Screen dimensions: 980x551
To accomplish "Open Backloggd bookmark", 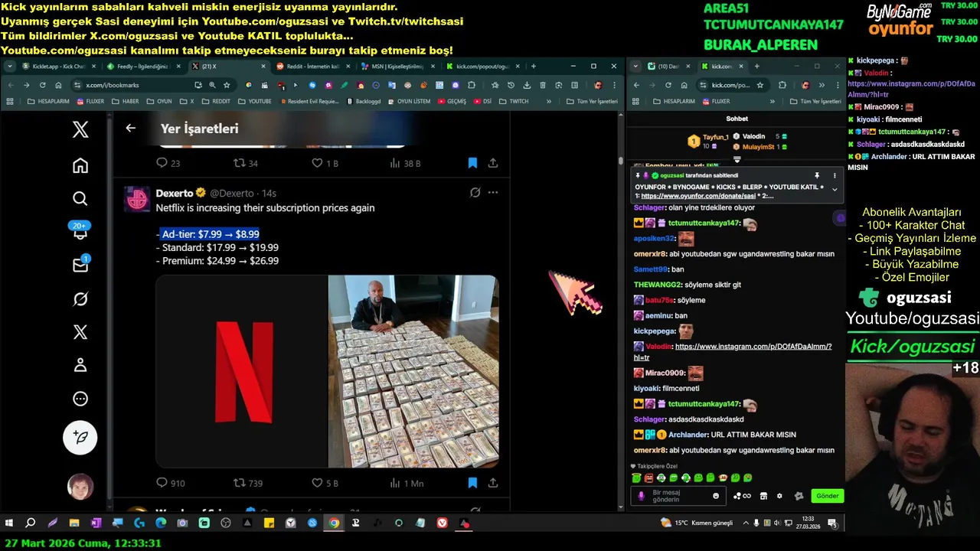I will (364, 101).
